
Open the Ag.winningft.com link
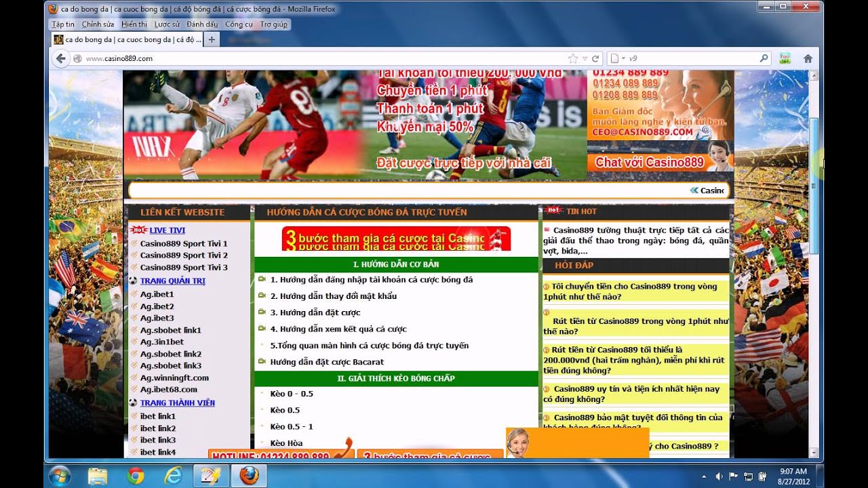(x=174, y=378)
